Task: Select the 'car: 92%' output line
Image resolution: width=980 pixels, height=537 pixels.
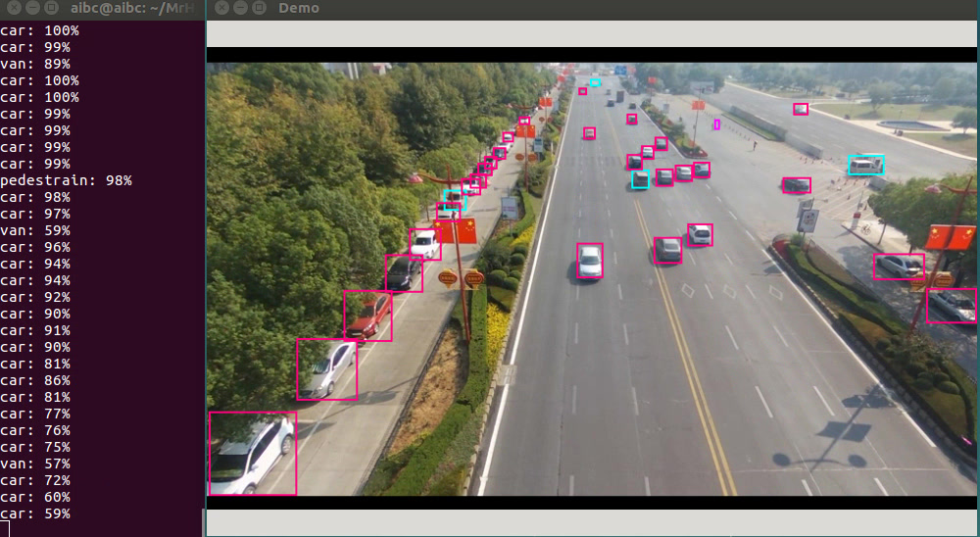Action: [x=35, y=297]
